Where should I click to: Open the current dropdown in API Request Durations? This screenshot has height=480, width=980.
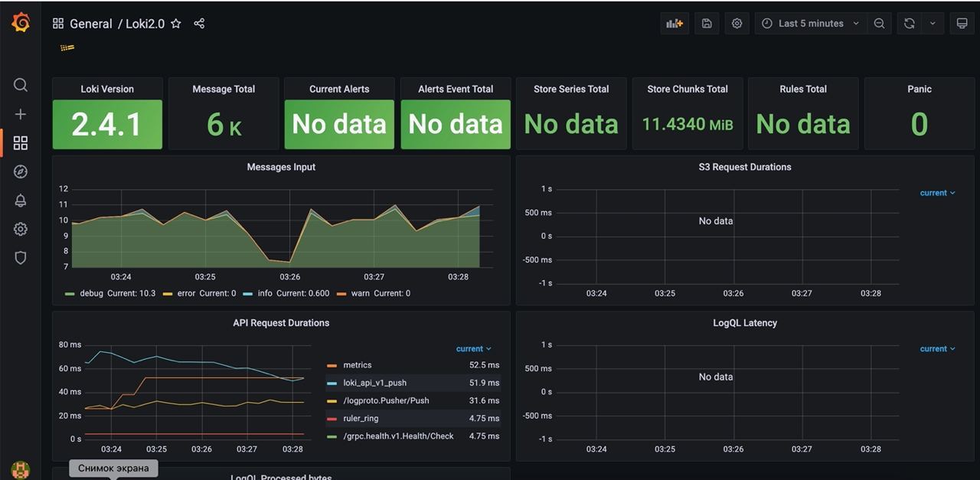click(x=473, y=349)
